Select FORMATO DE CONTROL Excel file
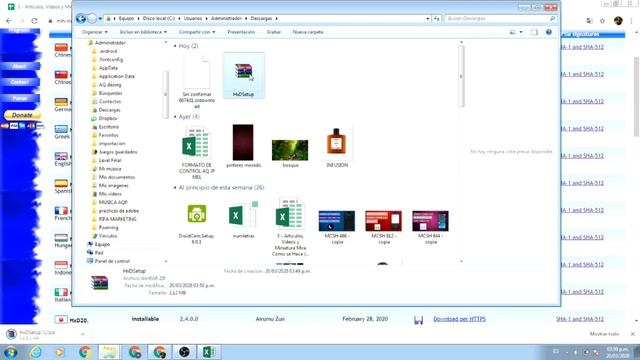Image resolution: width=640 pixels, height=360 pixels. (197, 152)
